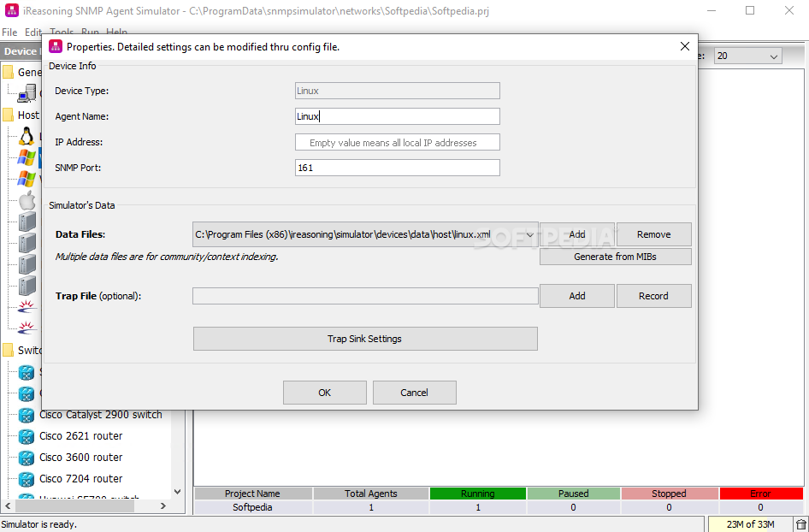The image size is (809, 532).
Task: Click the disabled Device Type field
Action: 398,91
